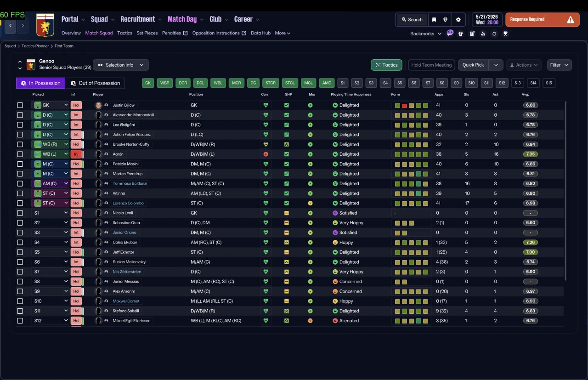
Task: Select the Out of Possession tab
Action: [96, 83]
